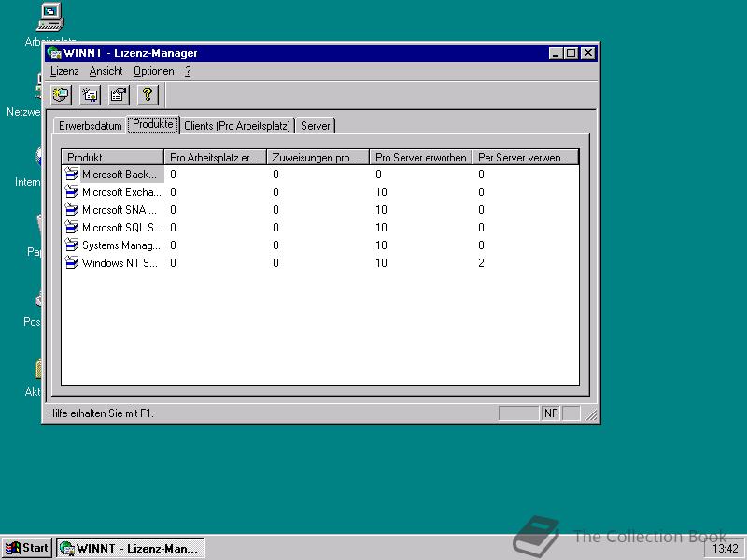Image resolution: width=747 pixels, height=560 pixels.
Task: Click Pro Server erworben 0 for Microsoft Back...
Action: (378, 175)
